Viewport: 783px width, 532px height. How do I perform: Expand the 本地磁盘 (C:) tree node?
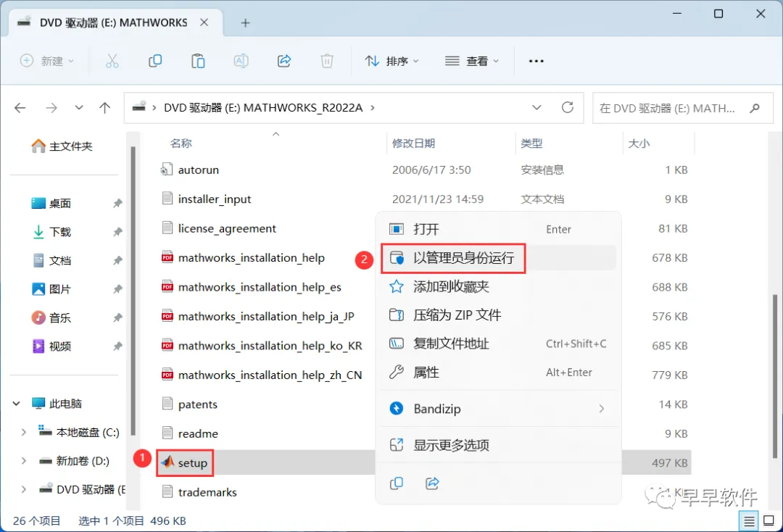click(x=23, y=432)
